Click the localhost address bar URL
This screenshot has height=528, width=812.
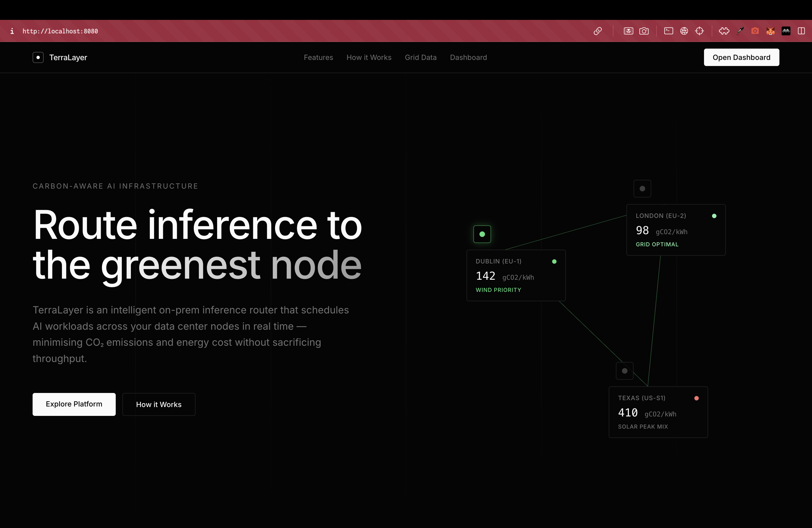click(x=60, y=31)
